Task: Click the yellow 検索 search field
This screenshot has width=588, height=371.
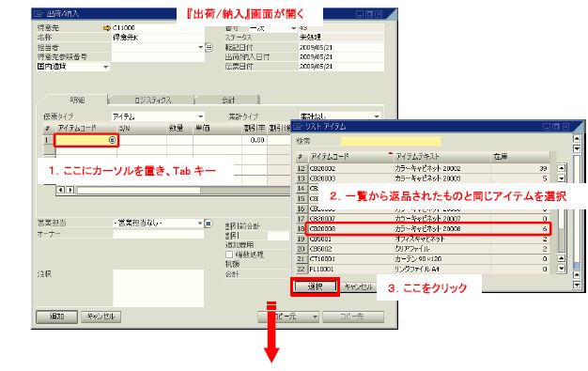Action: coord(391,142)
